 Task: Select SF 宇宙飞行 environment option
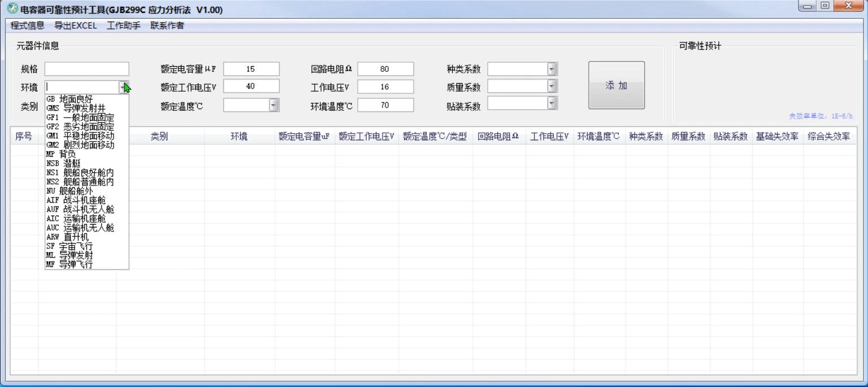[x=70, y=246]
